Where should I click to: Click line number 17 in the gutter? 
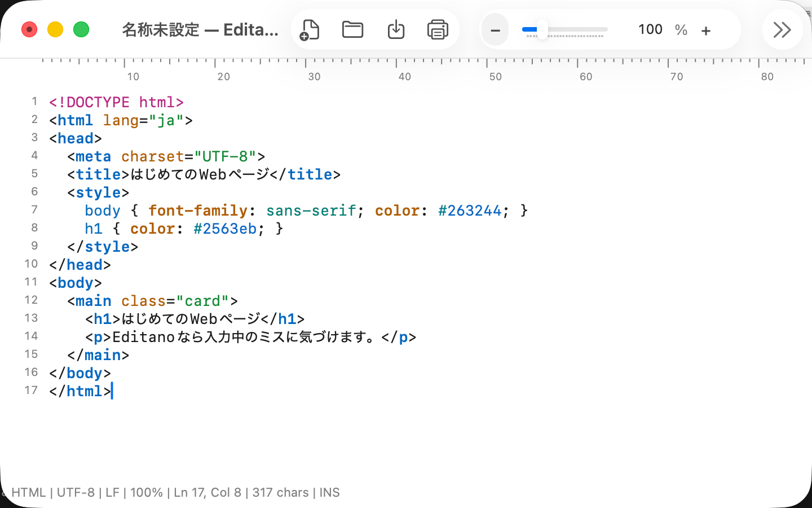(x=31, y=391)
